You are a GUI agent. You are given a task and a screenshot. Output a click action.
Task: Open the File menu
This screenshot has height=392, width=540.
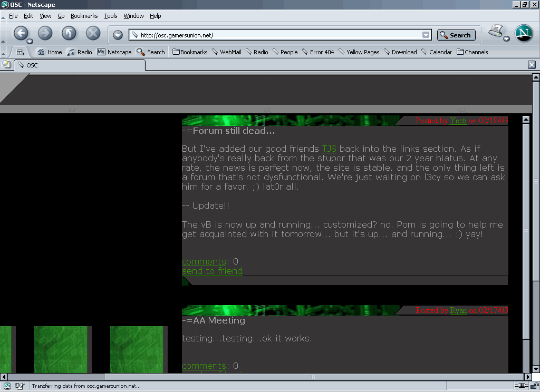click(x=13, y=16)
